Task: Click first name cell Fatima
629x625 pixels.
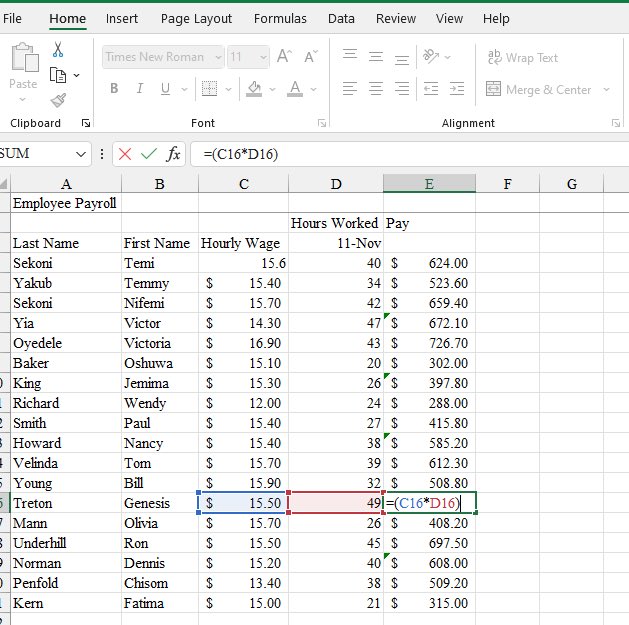Action: tap(160, 603)
